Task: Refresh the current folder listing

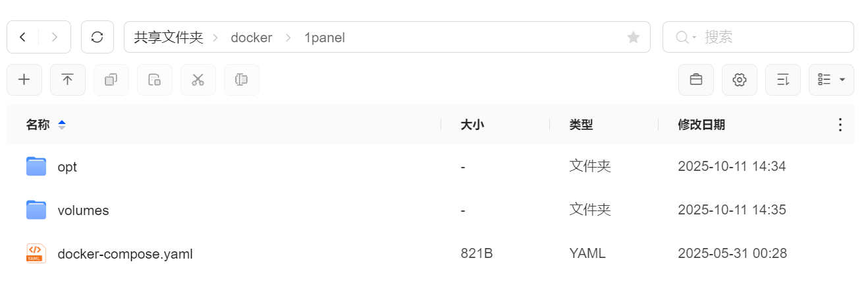Action: pyautogui.click(x=97, y=37)
